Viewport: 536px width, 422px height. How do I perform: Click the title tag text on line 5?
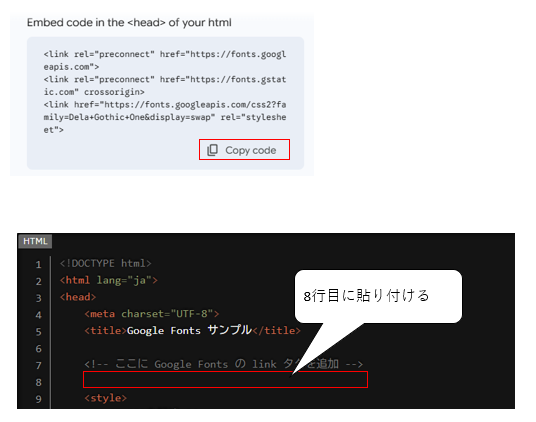(192, 330)
